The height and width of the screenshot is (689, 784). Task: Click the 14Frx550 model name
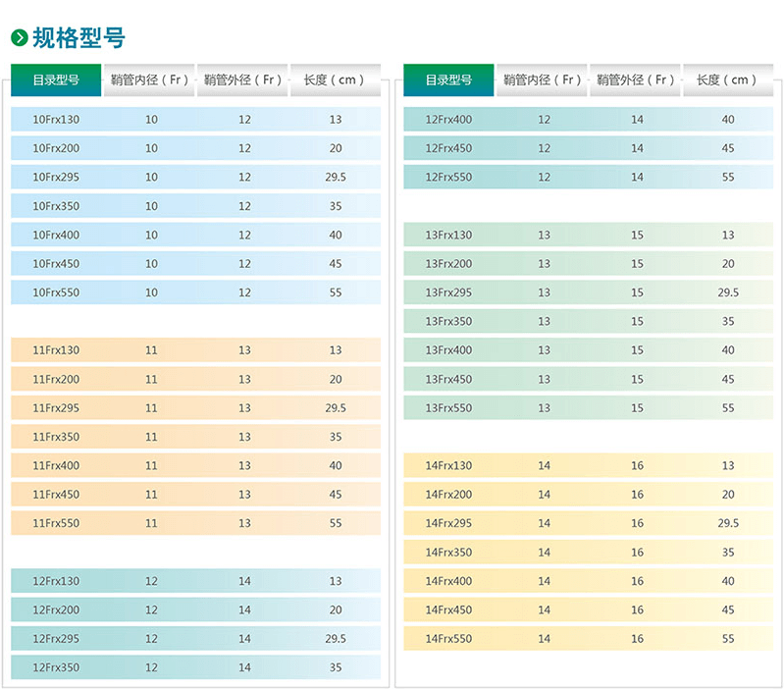tap(448, 639)
